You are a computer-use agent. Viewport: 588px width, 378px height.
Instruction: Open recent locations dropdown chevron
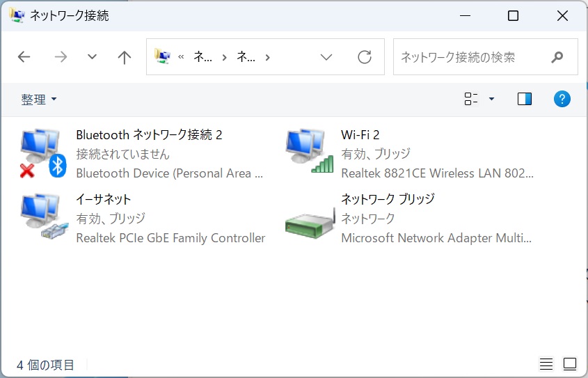(92, 57)
